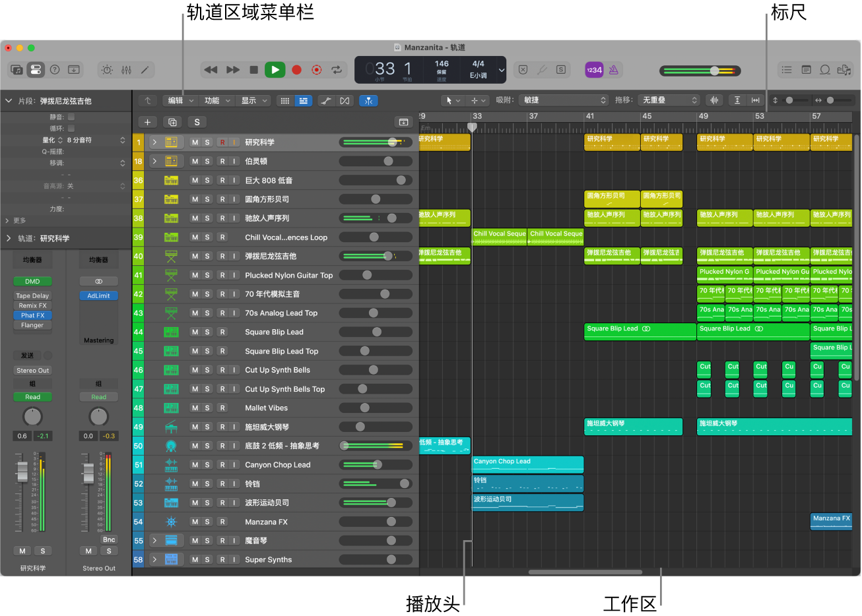Solo the 巨大 808 低音 track

(207, 180)
